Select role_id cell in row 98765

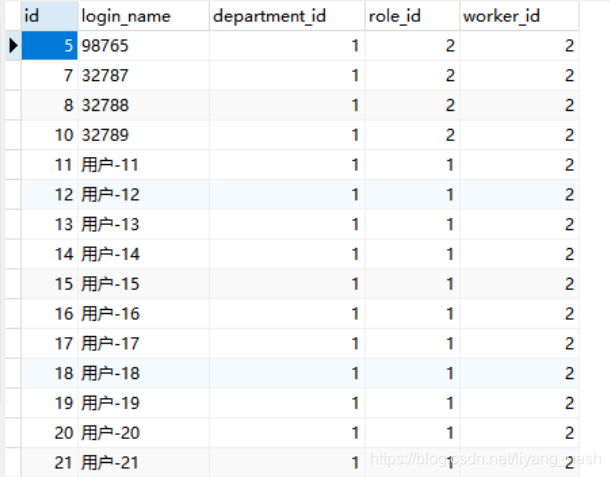point(412,46)
